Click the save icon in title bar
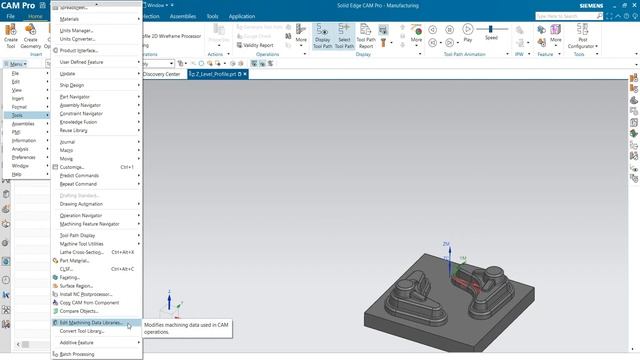The width and height of the screenshot is (640, 360). (42, 5)
